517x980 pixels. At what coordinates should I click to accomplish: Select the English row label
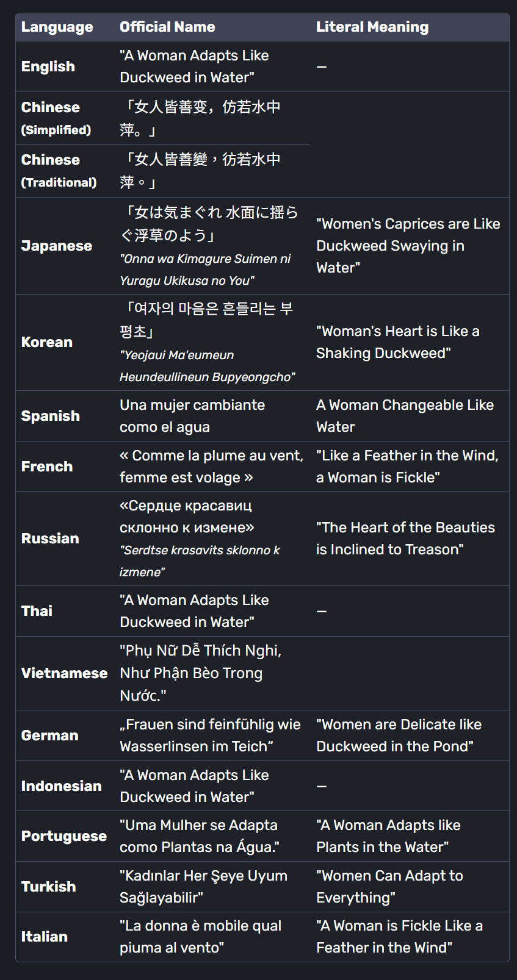click(x=48, y=66)
